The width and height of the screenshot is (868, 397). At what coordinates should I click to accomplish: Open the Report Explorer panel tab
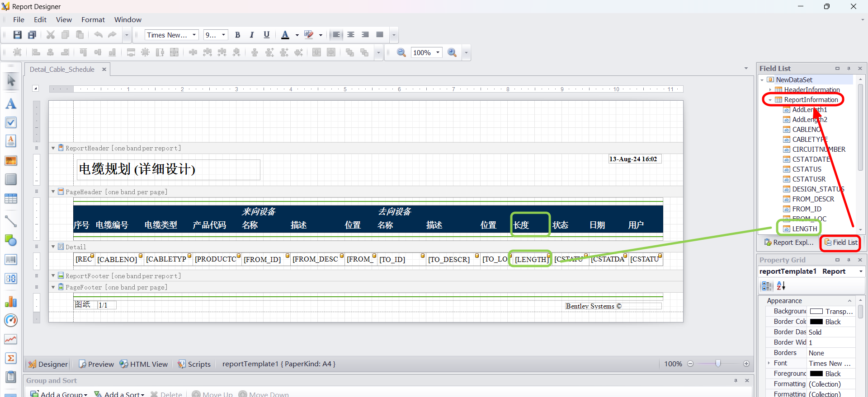click(789, 243)
